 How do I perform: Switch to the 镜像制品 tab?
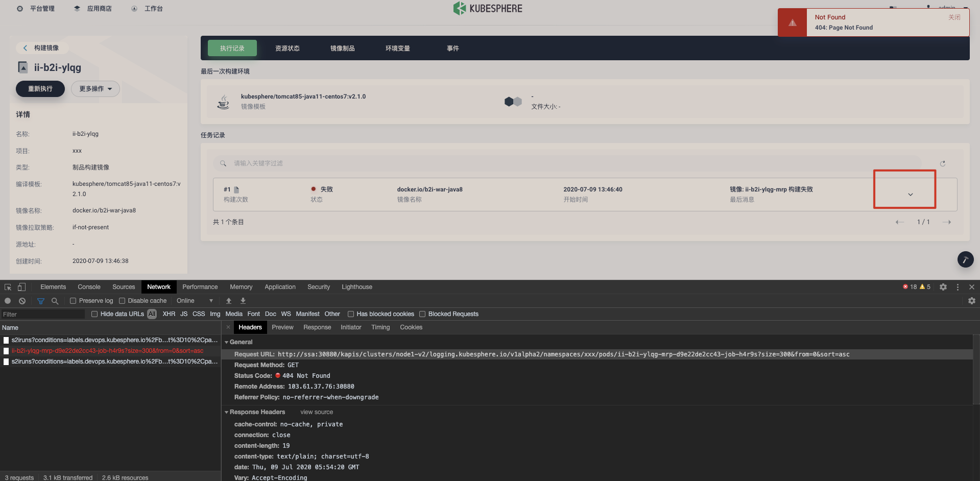(342, 48)
